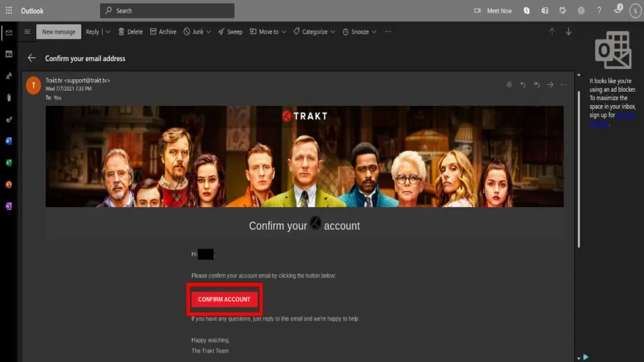Image resolution: width=644 pixels, height=362 pixels.
Task: Open the Files attachment icon in left rail
Action: pos(9,98)
